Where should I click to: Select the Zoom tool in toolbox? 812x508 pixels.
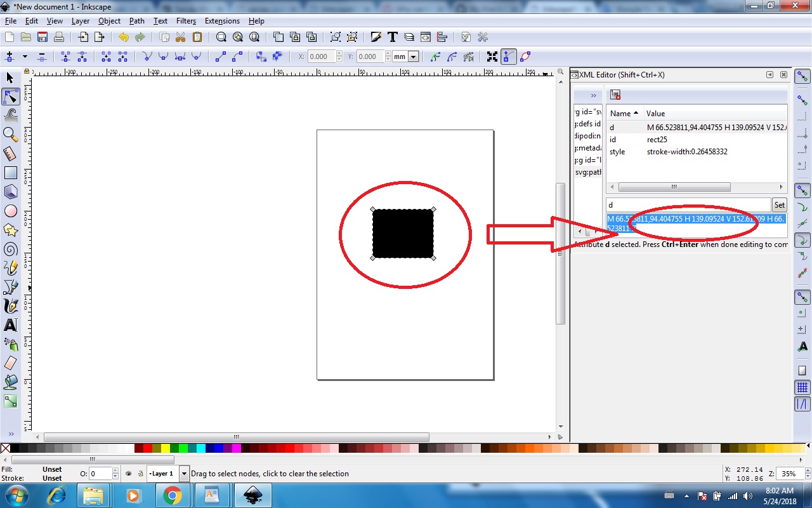click(x=10, y=134)
